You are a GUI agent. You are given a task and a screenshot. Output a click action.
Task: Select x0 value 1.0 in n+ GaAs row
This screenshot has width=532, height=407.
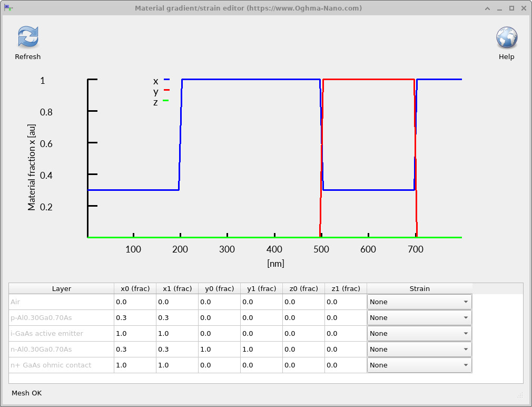tap(135, 365)
